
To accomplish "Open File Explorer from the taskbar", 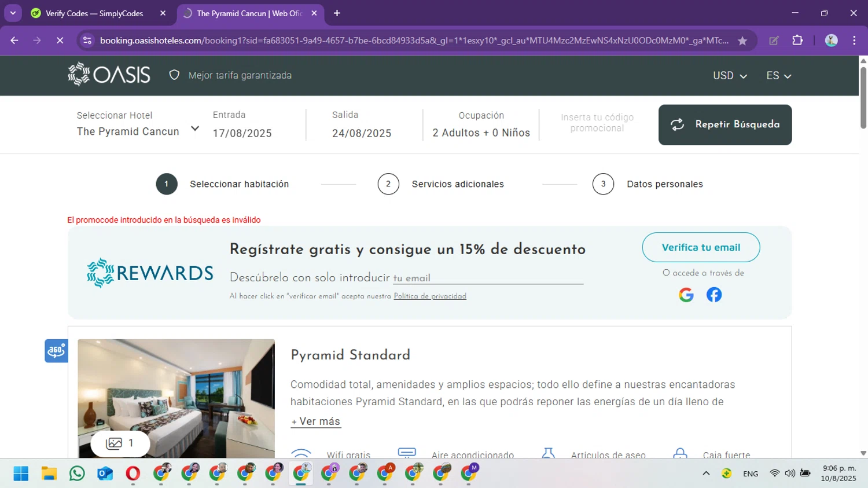I will coord(49,474).
